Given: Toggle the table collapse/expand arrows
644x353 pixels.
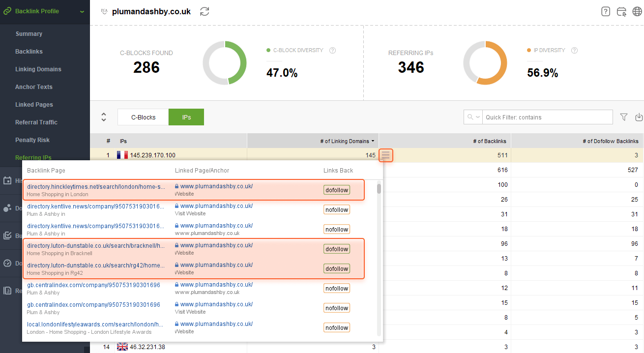Looking at the screenshot, I should point(104,117).
